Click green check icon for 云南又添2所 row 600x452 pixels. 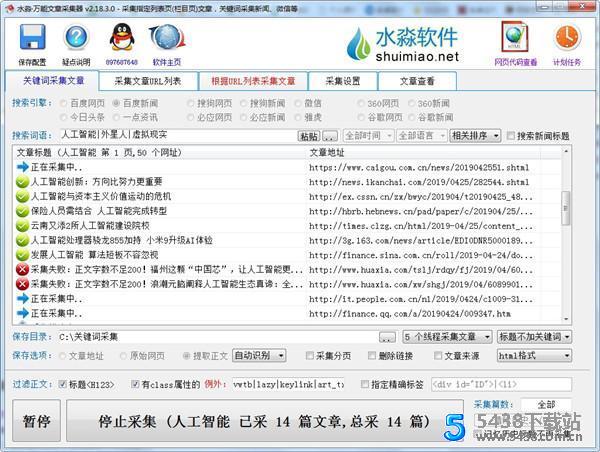coord(22,225)
